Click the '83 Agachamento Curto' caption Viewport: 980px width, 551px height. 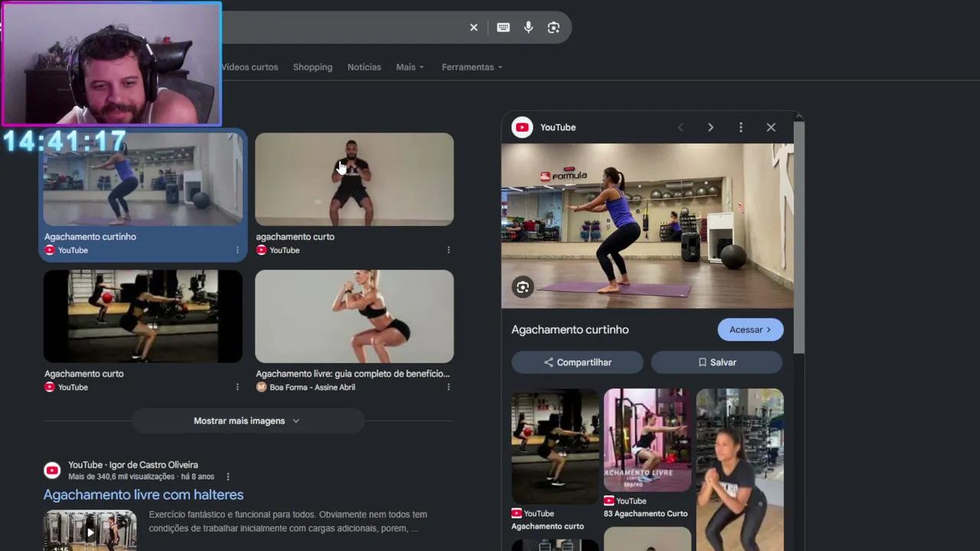point(645,514)
